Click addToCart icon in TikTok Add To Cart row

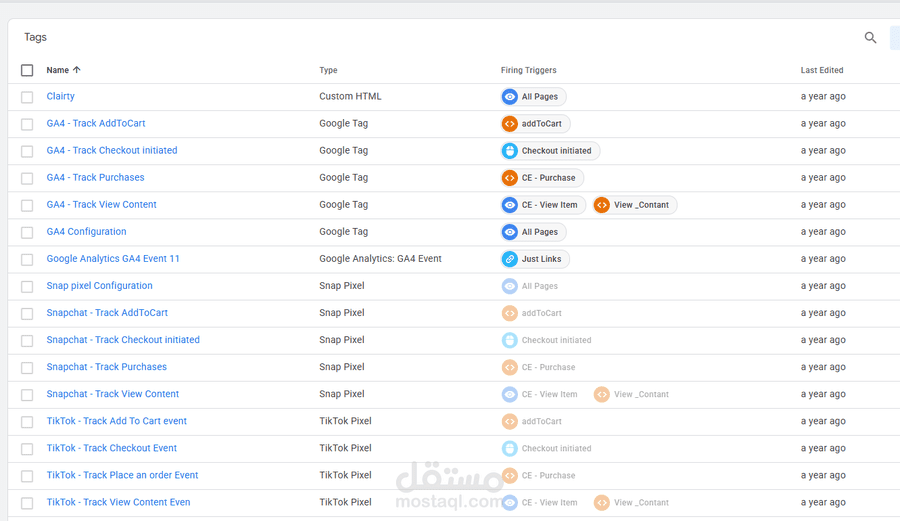coord(510,421)
